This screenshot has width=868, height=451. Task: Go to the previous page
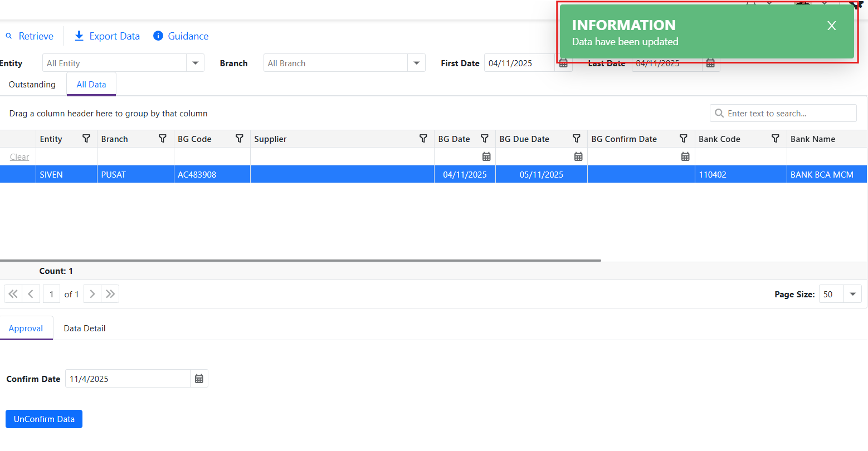31,294
